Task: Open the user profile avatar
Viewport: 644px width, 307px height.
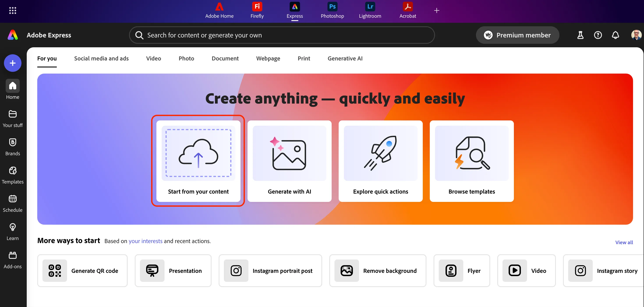Action: 636,35
